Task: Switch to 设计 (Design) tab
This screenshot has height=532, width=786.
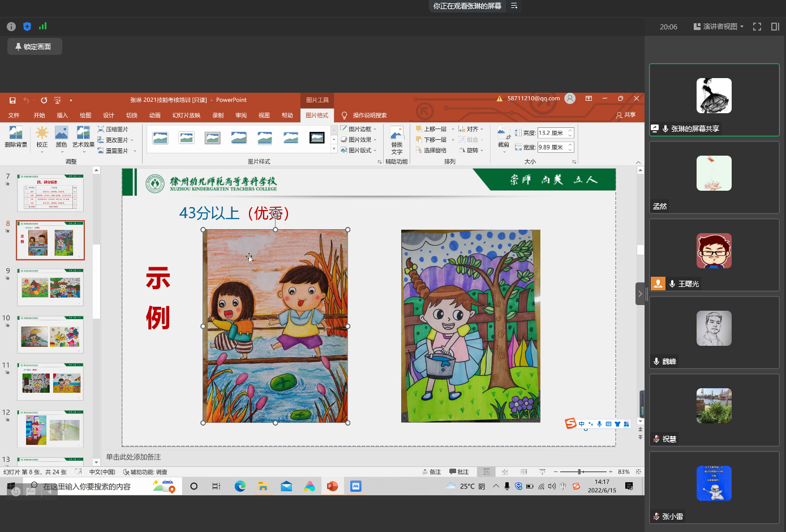Action: [109, 115]
